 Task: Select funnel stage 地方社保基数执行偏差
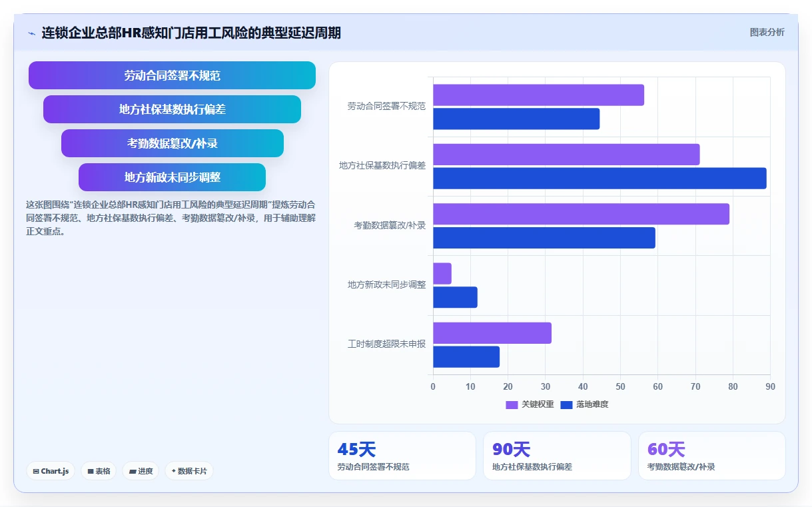point(172,109)
